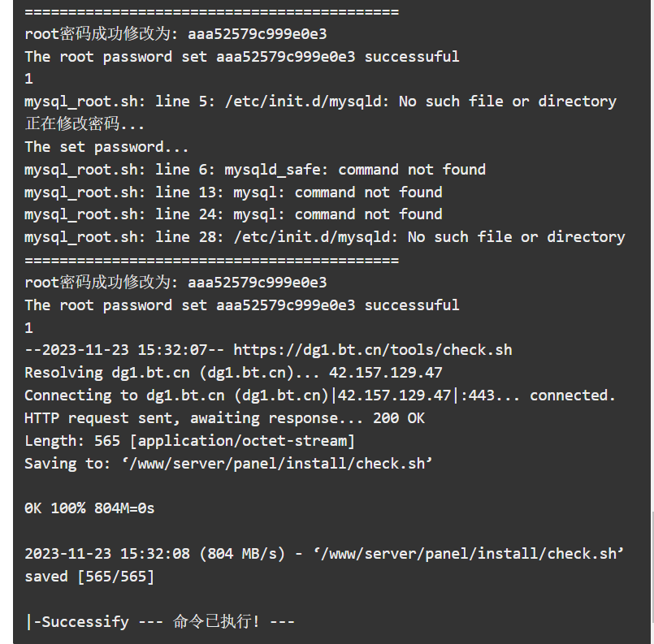The height and width of the screenshot is (644, 654).
Task: Click the "connected." text in the log
Action: [x=572, y=395]
